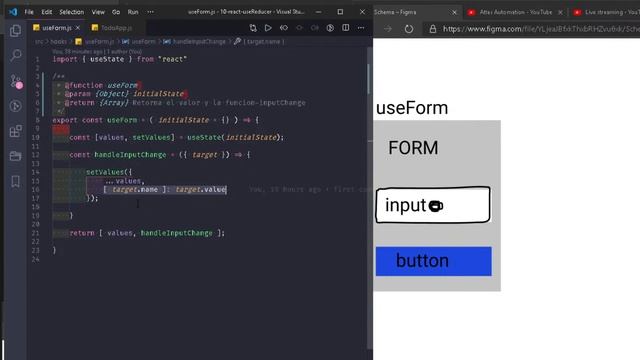Image resolution: width=640 pixels, height=360 pixels.
Task: Open the Extensions view
Action: pyautogui.click(x=16, y=131)
